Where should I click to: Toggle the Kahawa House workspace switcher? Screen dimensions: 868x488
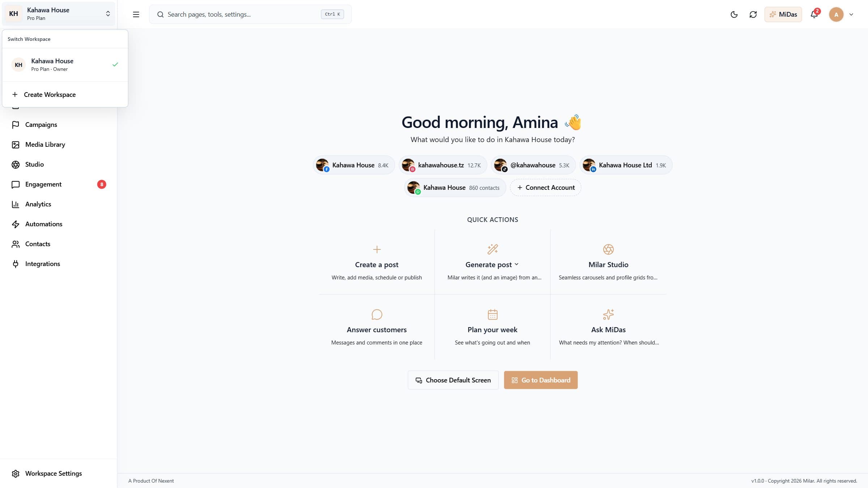59,14
